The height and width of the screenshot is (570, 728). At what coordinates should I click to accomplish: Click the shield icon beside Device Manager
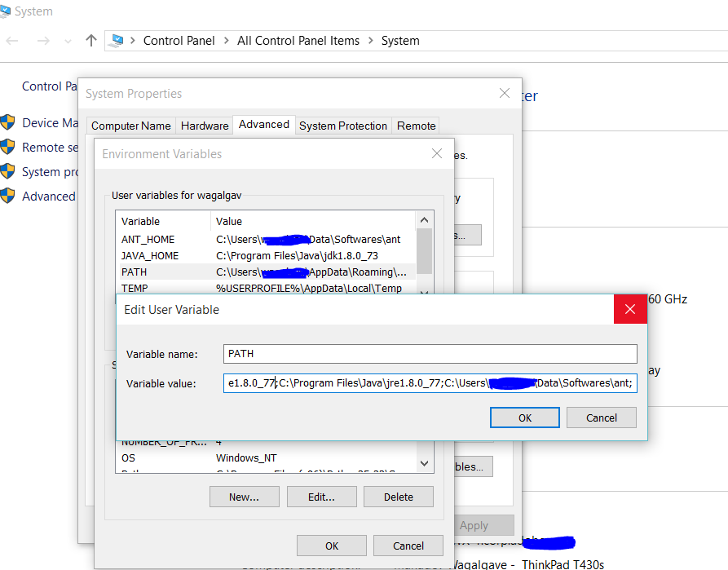pyautogui.click(x=8, y=123)
